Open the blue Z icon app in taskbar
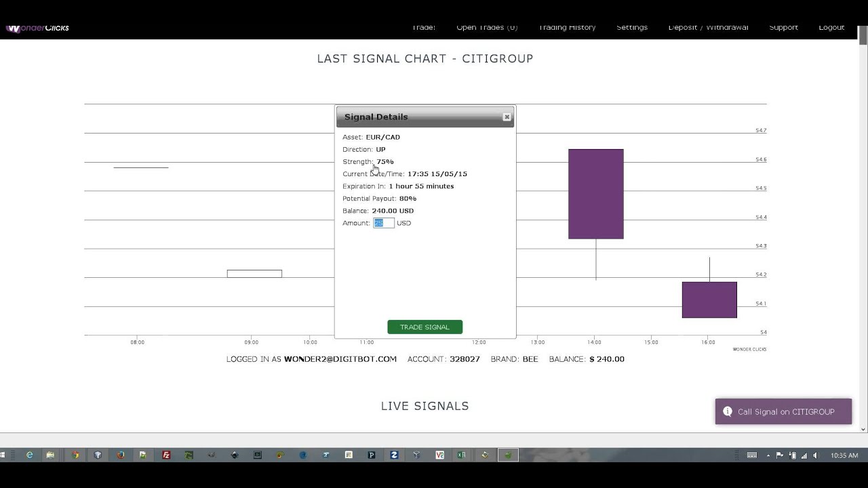Screen dimensions: 868x488 tap(394, 455)
